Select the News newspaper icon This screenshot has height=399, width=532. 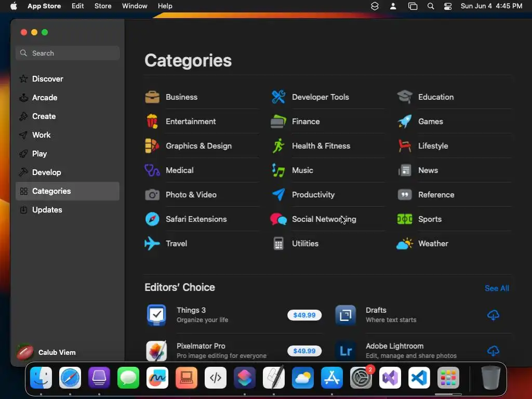coord(404,170)
